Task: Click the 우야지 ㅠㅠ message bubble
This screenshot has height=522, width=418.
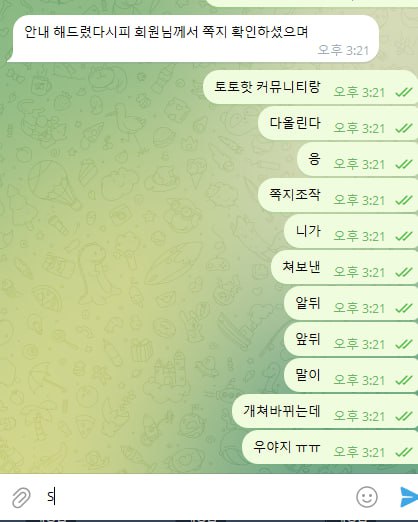Action: (x=330, y=447)
